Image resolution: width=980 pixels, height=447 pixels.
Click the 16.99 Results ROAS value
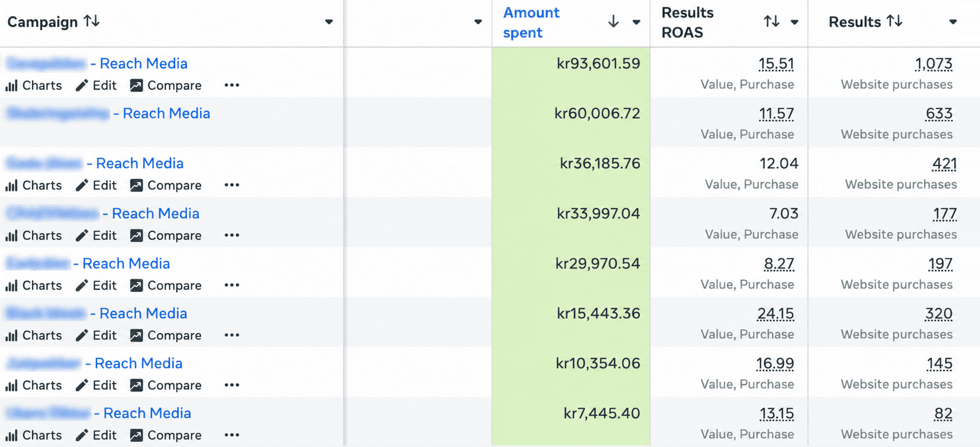coord(775,364)
